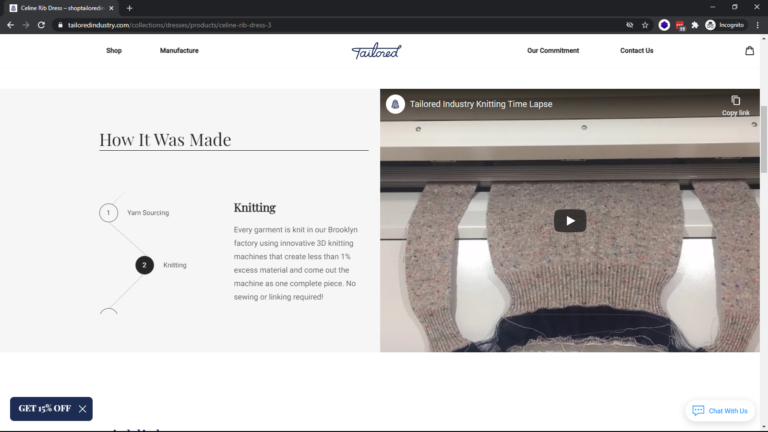
Task: Open the Chat With Us widget
Action: (720, 411)
